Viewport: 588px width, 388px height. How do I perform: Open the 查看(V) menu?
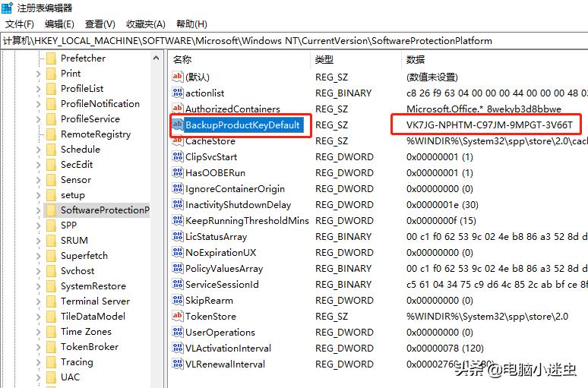pyautogui.click(x=100, y=24)
